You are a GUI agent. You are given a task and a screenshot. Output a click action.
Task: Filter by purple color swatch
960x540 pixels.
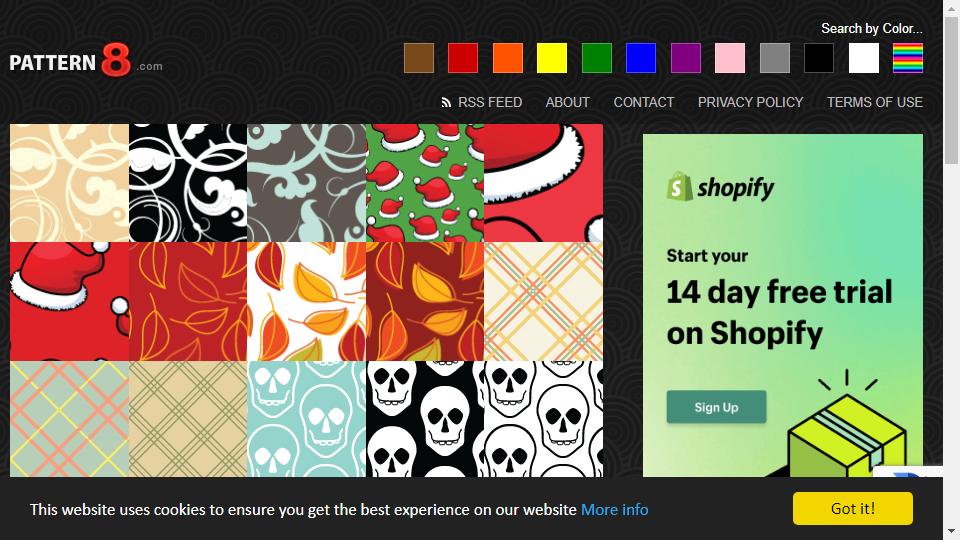(x=686, y=58)
